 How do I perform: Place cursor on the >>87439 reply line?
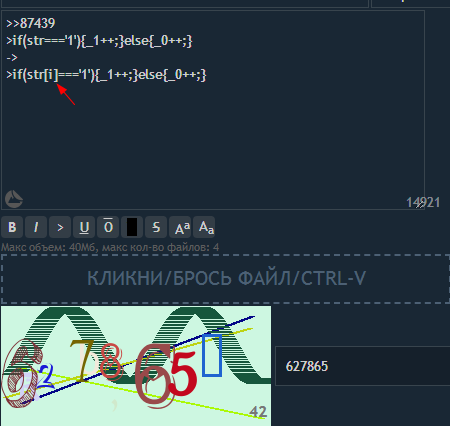pyautogui.click(x=31, y=23)
